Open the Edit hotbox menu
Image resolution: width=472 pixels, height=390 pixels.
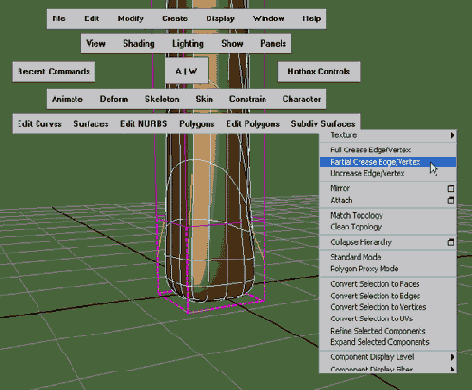pos(91,19)
